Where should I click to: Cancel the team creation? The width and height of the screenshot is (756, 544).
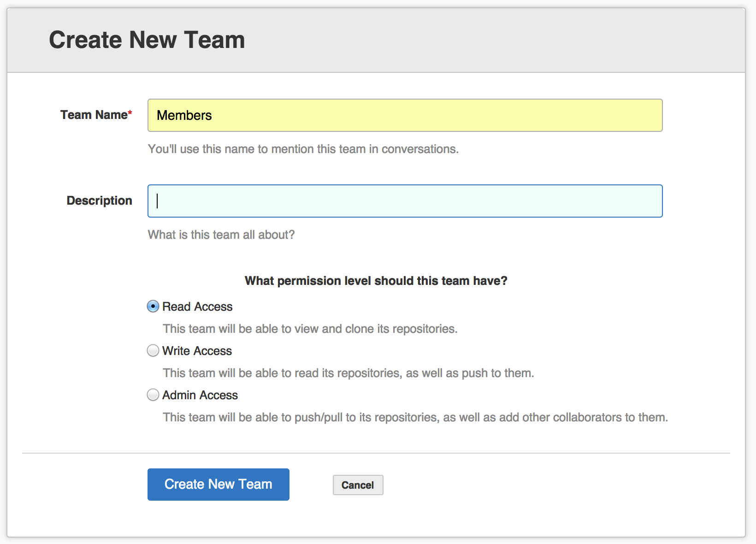click(358, 485)
